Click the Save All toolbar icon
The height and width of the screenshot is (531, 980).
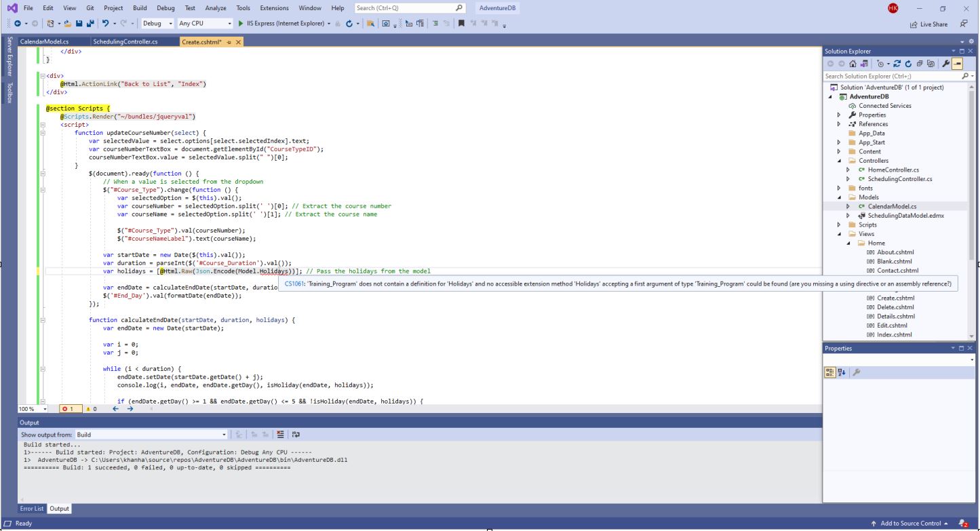click(90, 24)
